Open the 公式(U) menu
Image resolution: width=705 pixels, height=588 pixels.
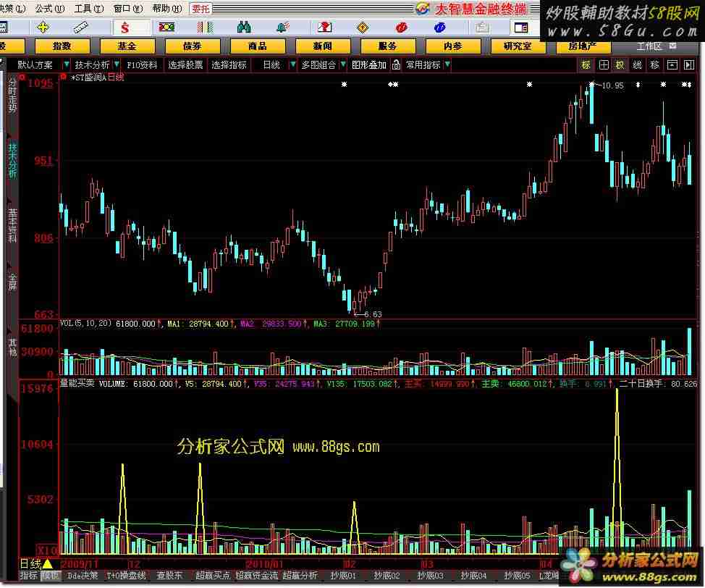coord(50,8)
